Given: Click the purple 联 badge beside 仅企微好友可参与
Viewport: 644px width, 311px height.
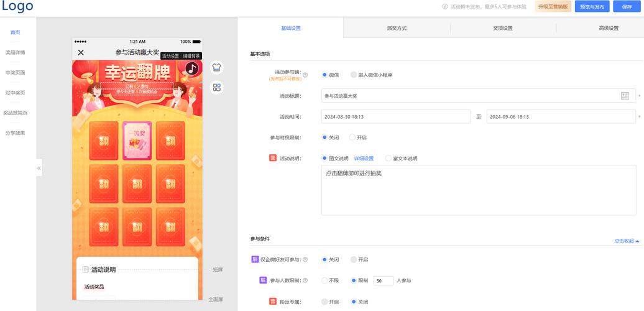Looking at the screenshot, I should click(x=255, y=259).
